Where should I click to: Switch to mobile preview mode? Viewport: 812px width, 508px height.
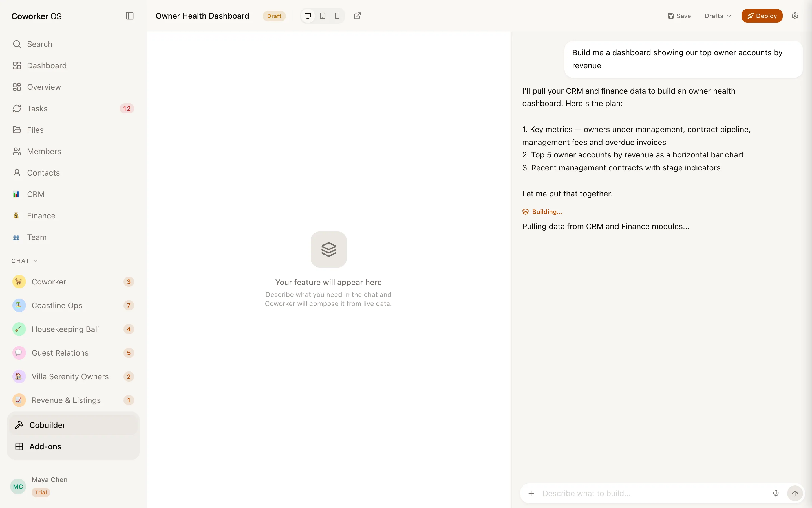[x=337, y=16]
